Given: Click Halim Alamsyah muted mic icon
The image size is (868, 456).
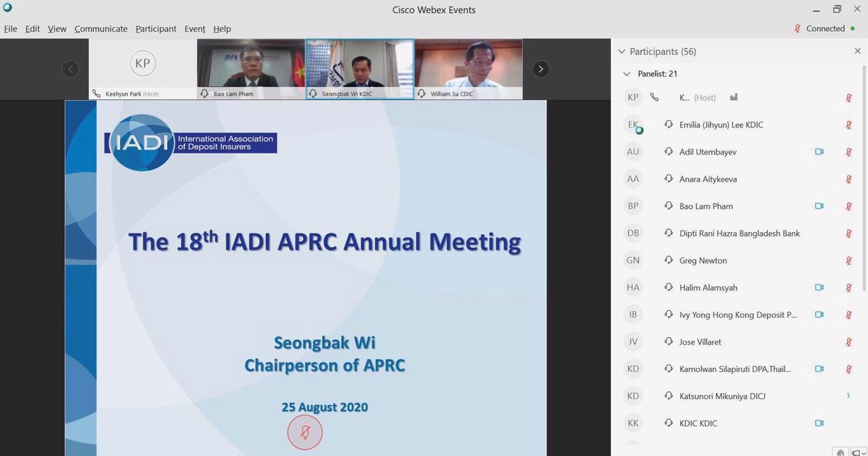Looking at the screenshot, I should (848, 288).
